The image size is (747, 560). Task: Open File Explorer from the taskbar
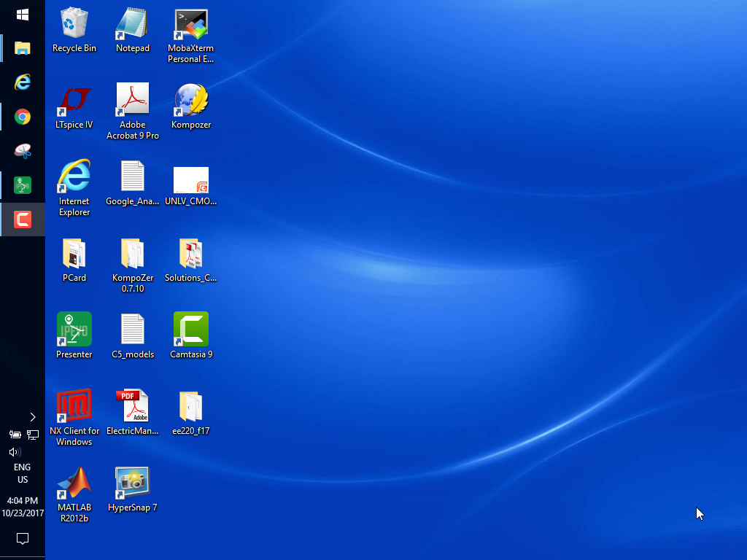point(23,48)
